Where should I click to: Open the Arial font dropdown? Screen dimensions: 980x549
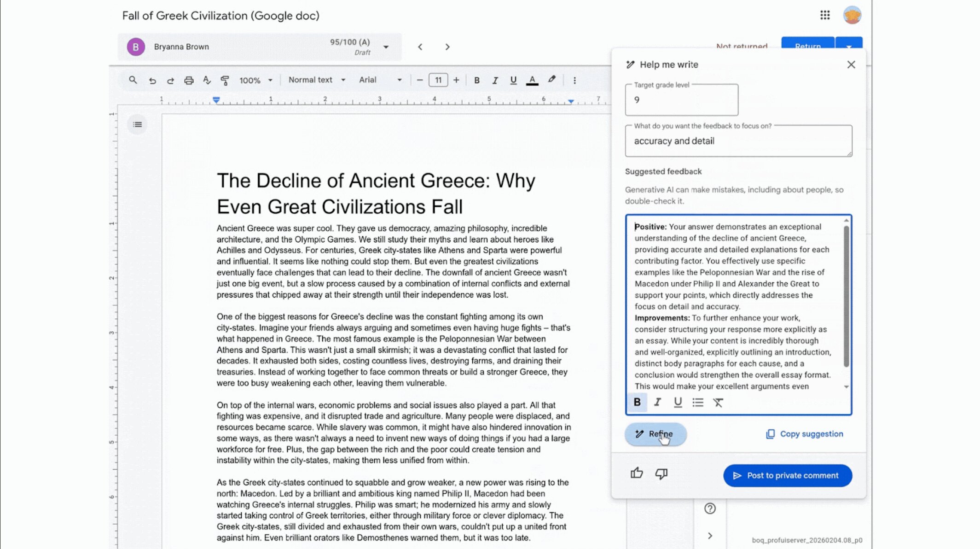[x=379, y=80]
